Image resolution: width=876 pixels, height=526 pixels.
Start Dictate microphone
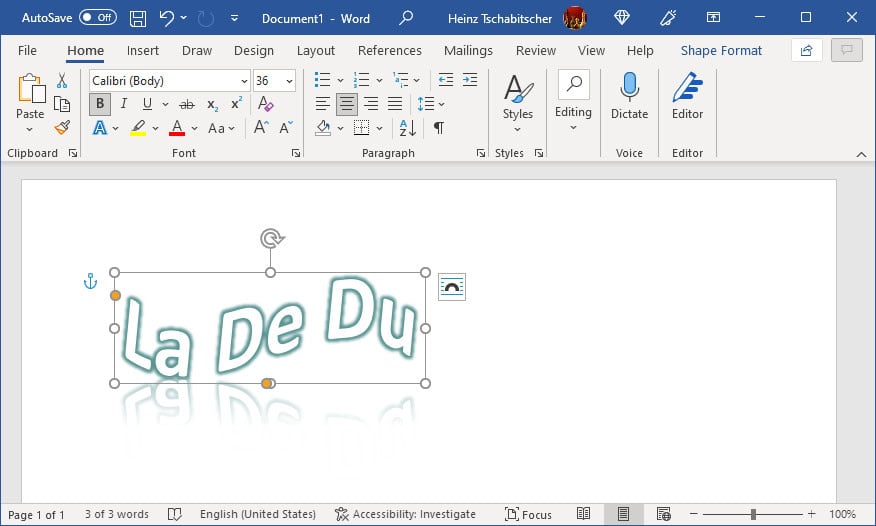pyautogui.click(x=629, y=96)
